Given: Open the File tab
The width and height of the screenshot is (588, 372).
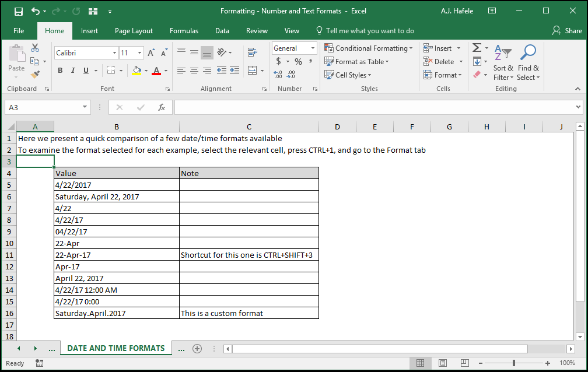Looking at the screenshot, I should click(19, 31).
